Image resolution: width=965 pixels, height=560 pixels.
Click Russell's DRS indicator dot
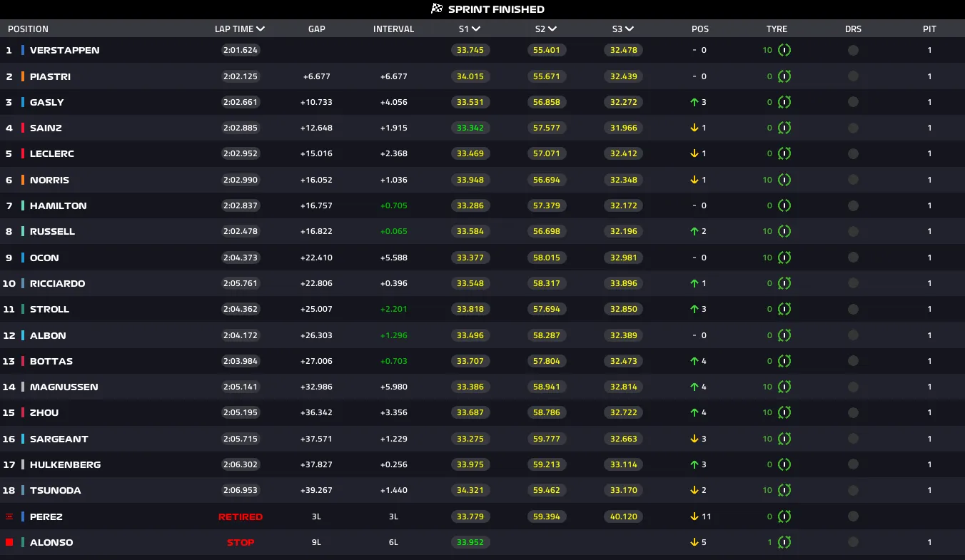click(853, 231)
